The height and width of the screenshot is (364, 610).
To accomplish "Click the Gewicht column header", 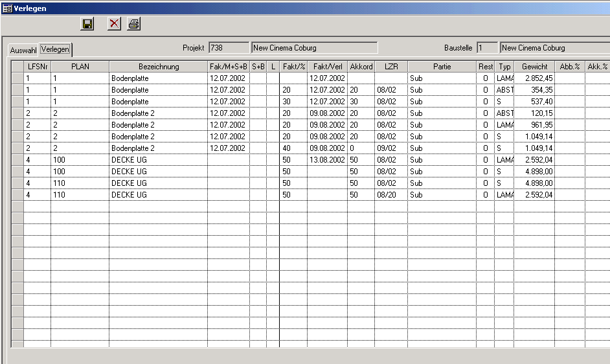I will [x=534, y=67].
